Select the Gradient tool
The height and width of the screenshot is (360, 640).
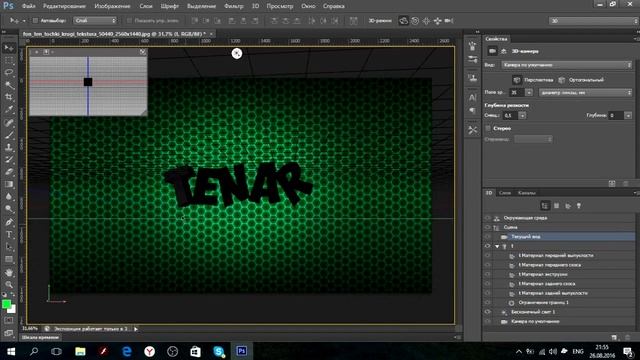click(9, 184)
